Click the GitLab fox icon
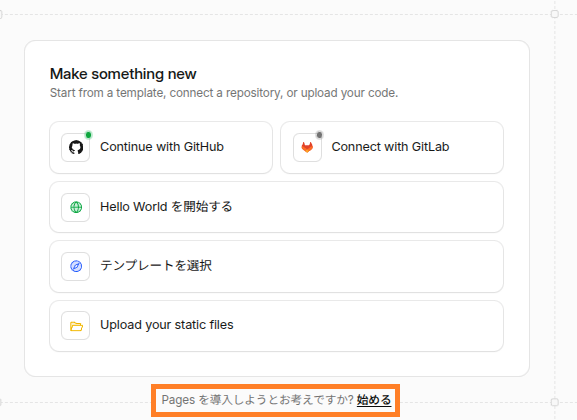 (307, 148)
